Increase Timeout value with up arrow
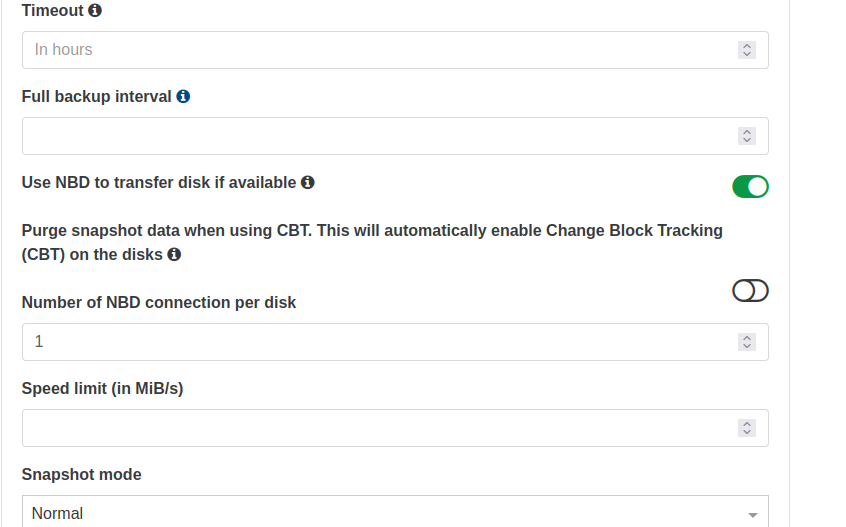846x527 pixels. [x=747, y=46]
